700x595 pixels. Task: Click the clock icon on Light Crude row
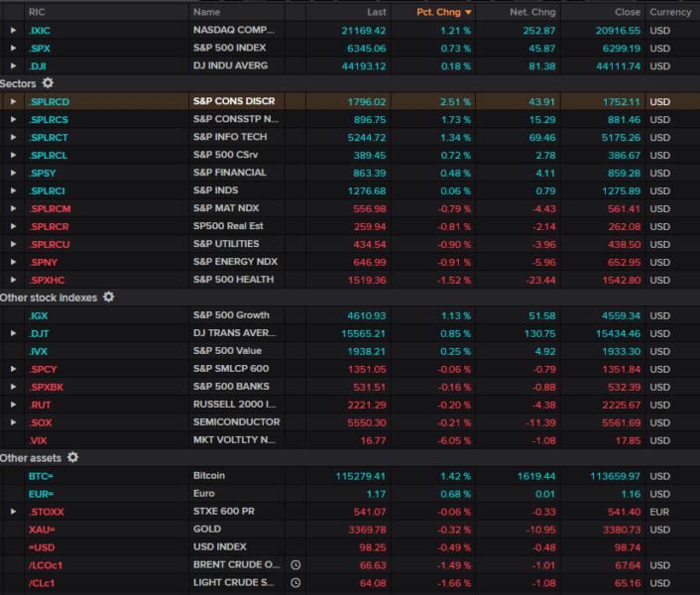click(x=295, y=583)
